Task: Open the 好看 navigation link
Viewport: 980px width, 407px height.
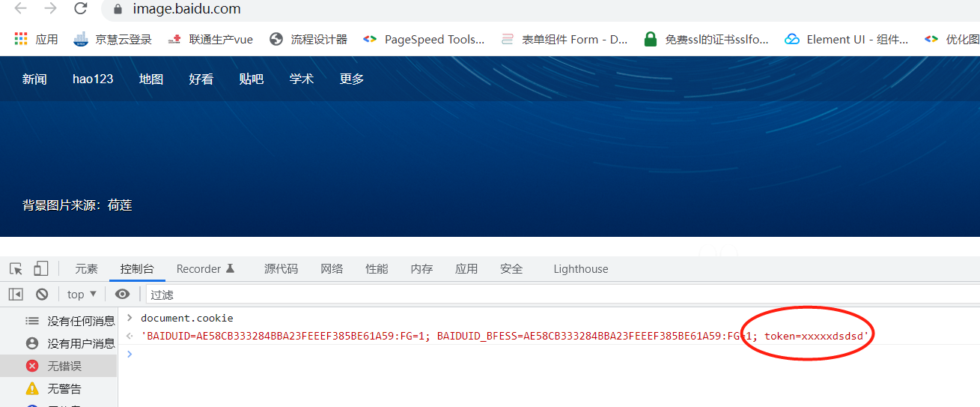Action: (201, 79)
